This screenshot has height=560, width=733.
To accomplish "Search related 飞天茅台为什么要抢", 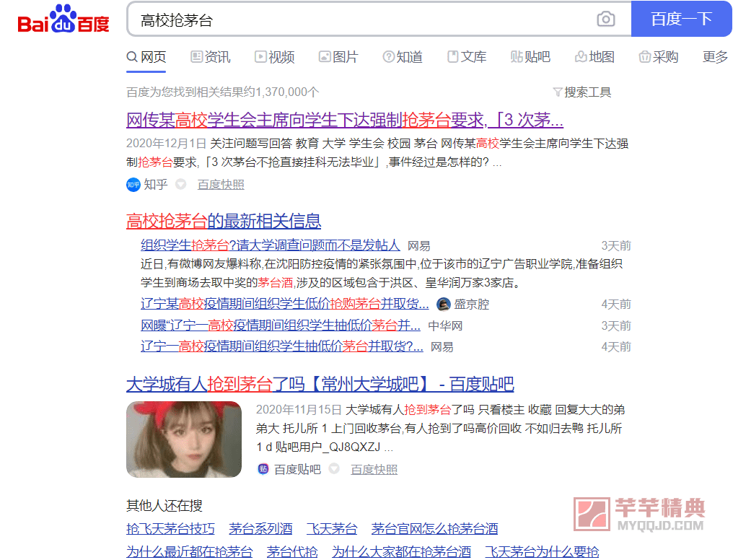I will 542,551.
